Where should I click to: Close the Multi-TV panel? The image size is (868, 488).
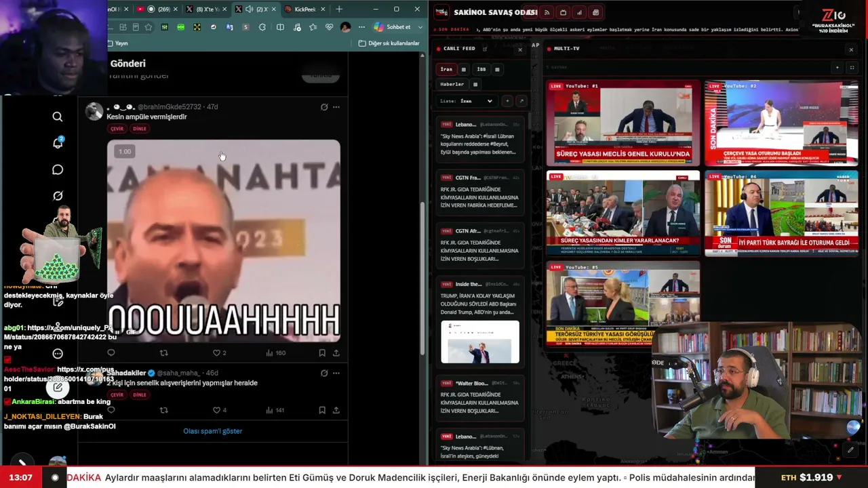coord(851,49)
